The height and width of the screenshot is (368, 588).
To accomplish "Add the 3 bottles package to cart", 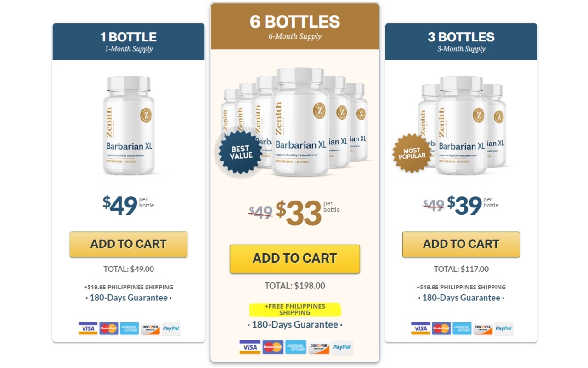I will (461, 244).
